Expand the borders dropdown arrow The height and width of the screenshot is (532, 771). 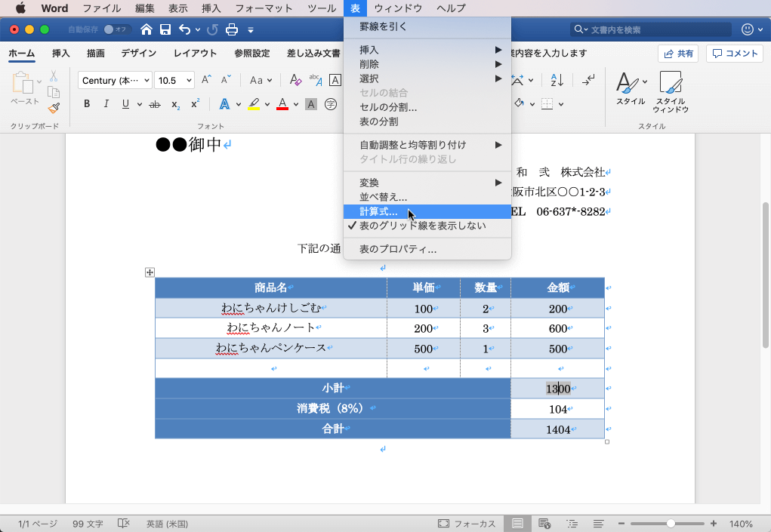[561, 104]
